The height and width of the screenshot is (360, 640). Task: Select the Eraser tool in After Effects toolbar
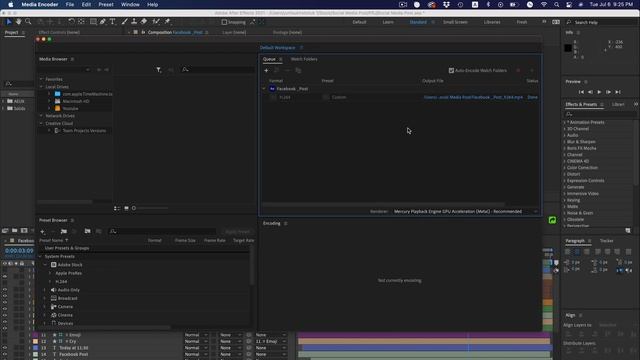click(x=144, y=22)
